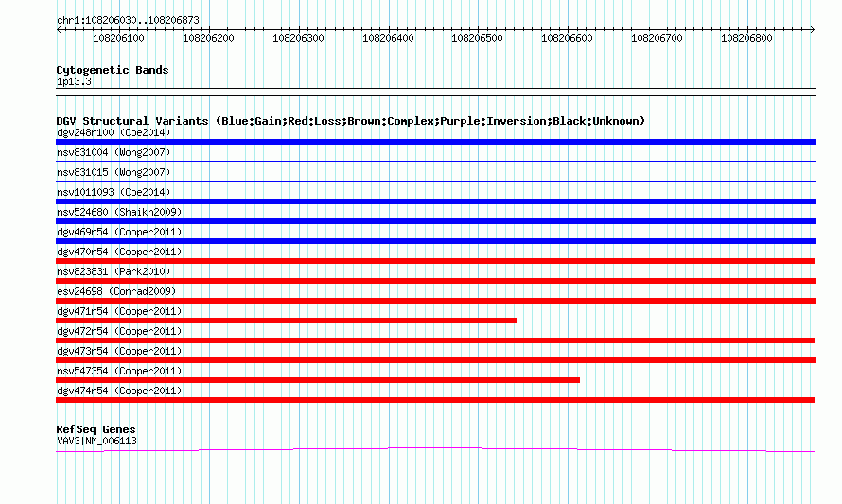Open the dgv471n54 (Cooper2011) label
Screen dimensions: 842x504
pos(119,311)
